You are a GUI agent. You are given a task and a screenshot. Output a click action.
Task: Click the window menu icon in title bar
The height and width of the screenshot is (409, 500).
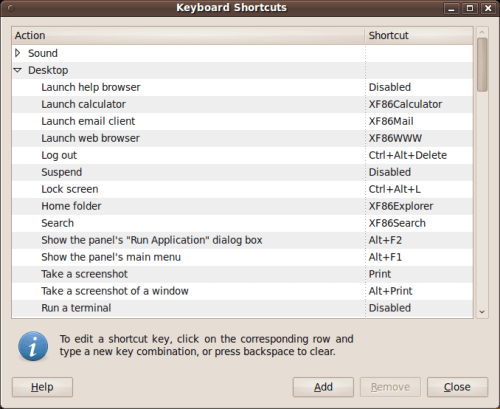coord(11,8)
